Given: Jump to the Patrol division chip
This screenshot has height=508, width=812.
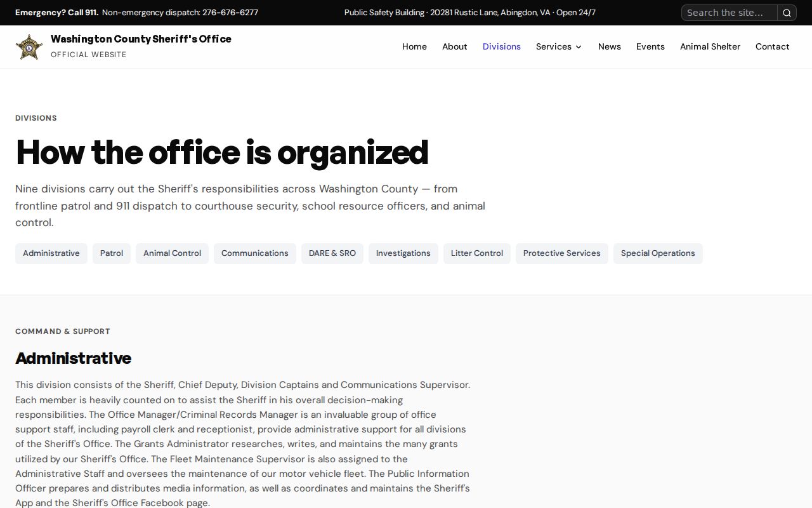Looking at the screenshot, I should pos(112,253).
